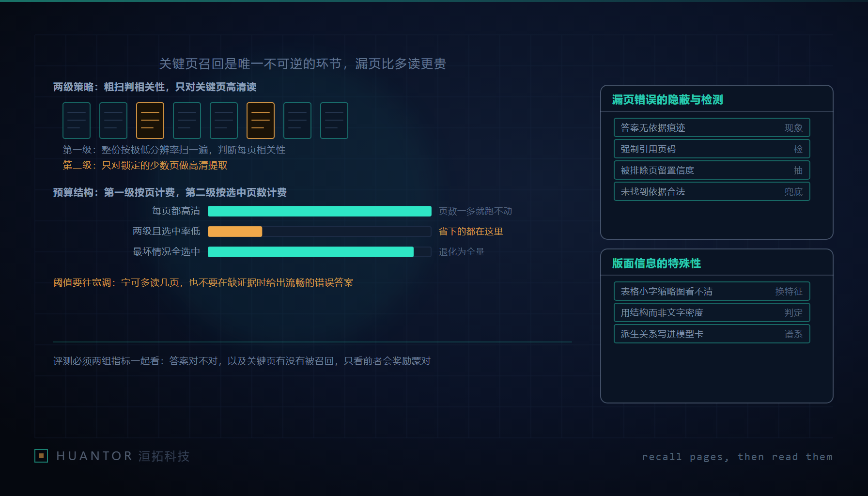Click the 版面信息的特殊性 panel heading
This screenshot has width=868, height=496.
[x=656, y=263]
